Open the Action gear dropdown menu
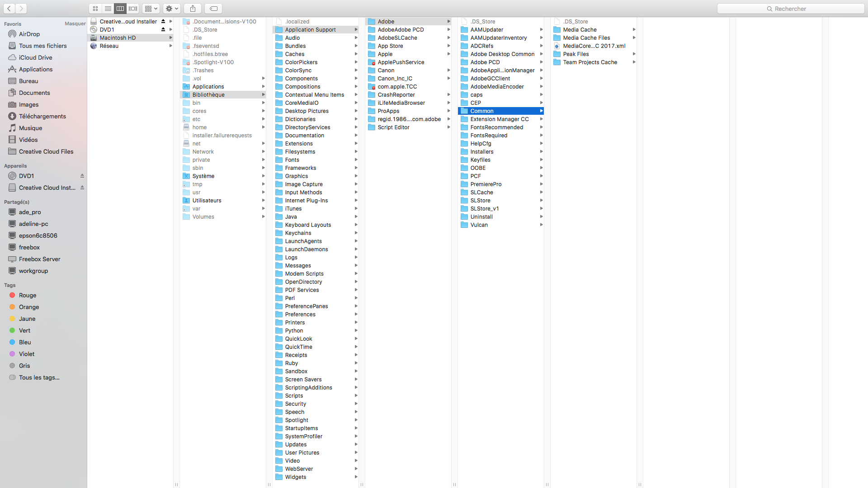This screenshot has height=488, width=868. click(172, 8)
